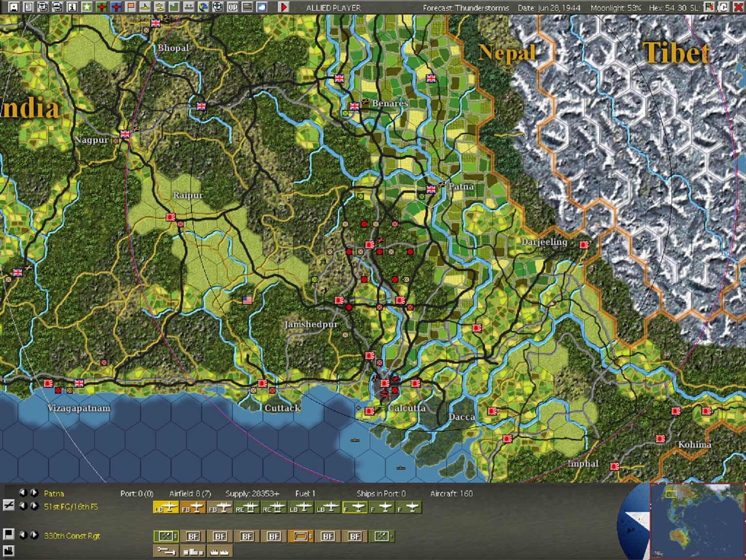
Task: Select the Japanese base at Dacca
Action: click(x=492, y=411)
